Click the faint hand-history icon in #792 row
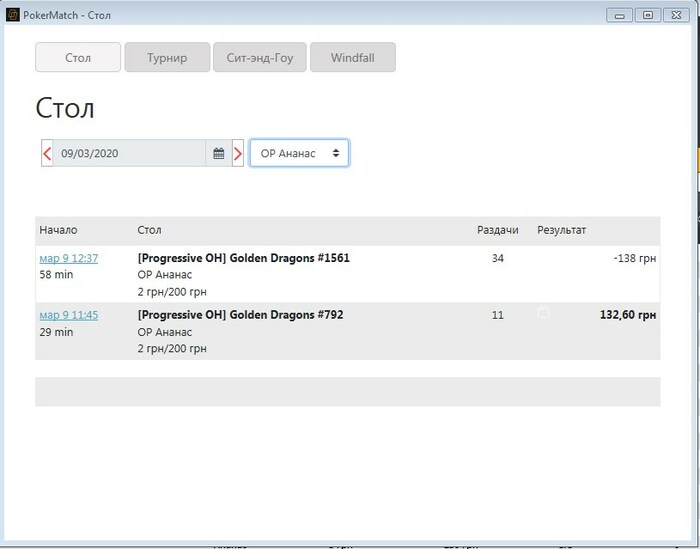 (x=543, y=312)
